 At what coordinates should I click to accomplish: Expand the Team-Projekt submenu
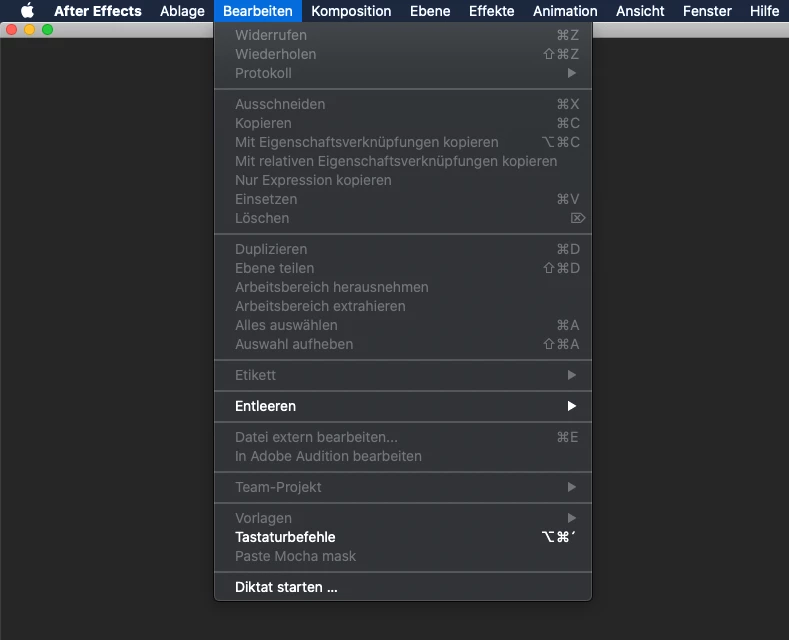tap(403, 487)
